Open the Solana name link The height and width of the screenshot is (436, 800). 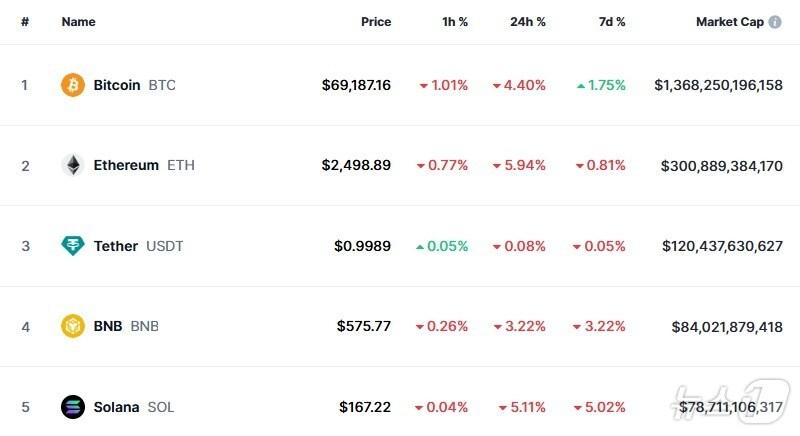[116, 407]
